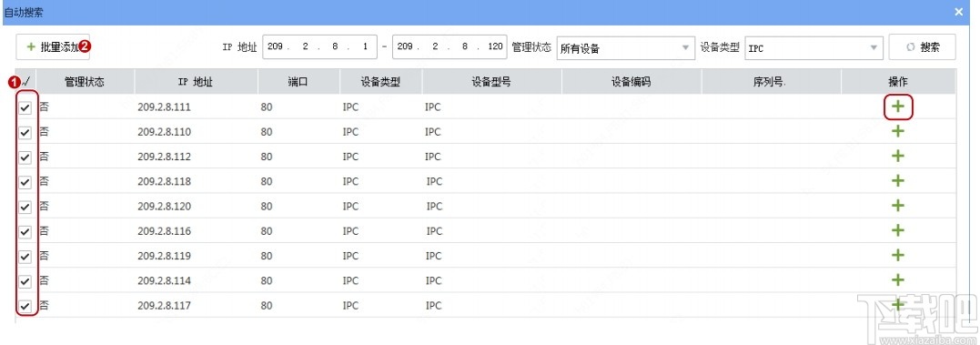Select the IP cell 209.2.8.120
The image size is (980, 345).
[164, 207]
